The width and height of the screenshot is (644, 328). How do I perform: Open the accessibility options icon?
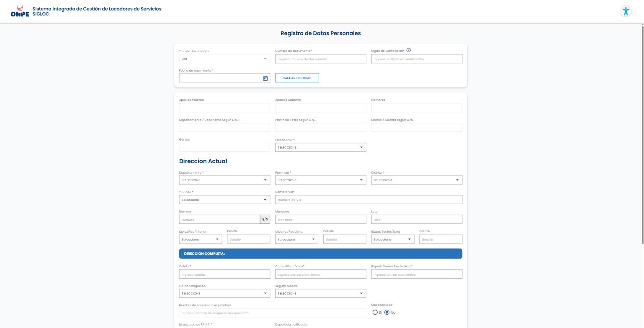tap(626, 11)
